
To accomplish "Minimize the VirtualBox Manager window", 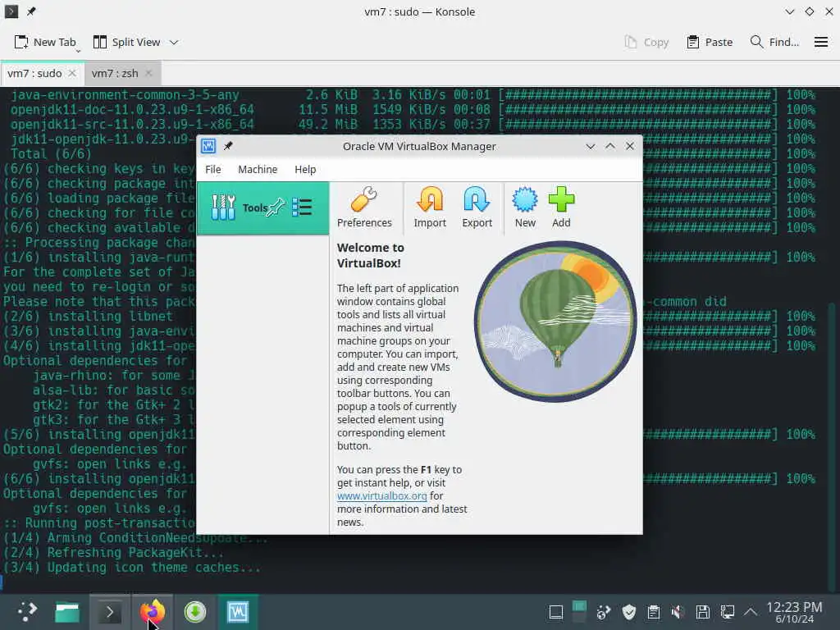I will coord(591,146).
